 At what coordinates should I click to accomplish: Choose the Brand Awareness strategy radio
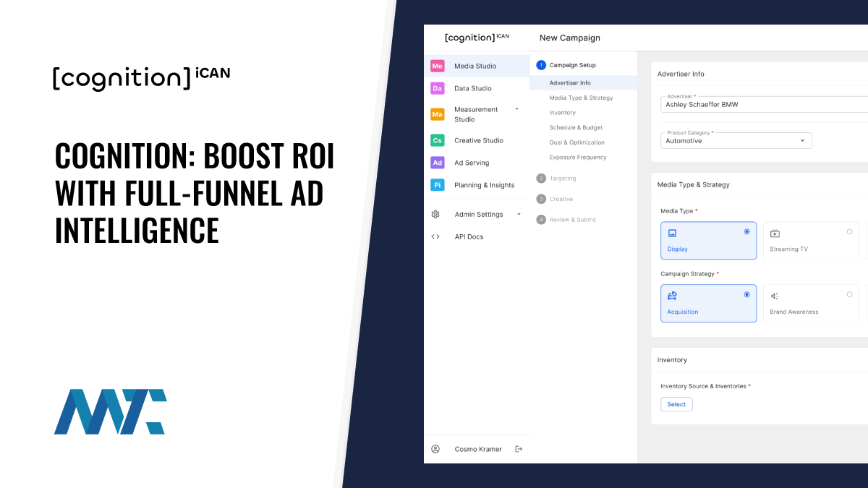click(x=849, y=294)
